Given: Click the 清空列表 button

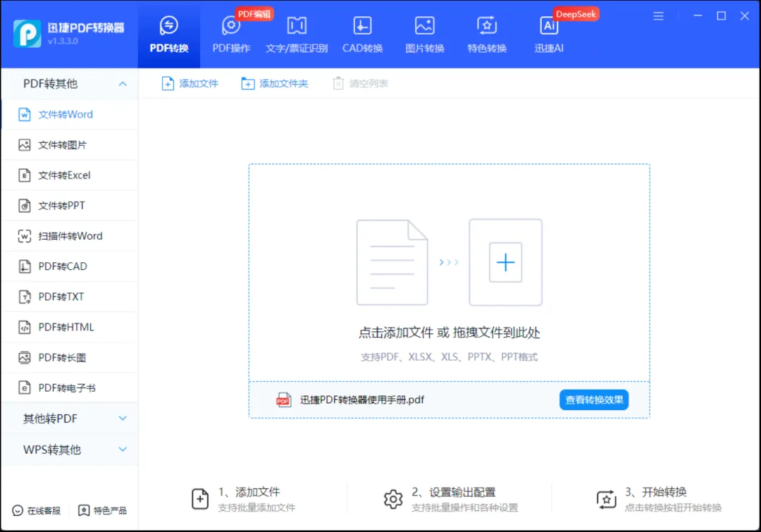Looking at the screenshot, I should click(x=360, y=83).
